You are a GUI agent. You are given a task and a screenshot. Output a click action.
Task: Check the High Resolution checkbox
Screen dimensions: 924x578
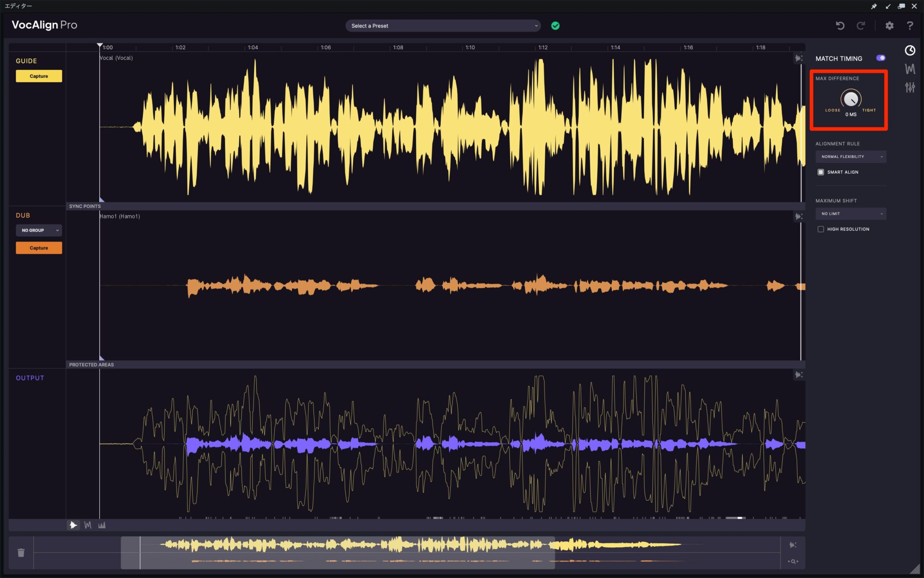tap(822, 229)
